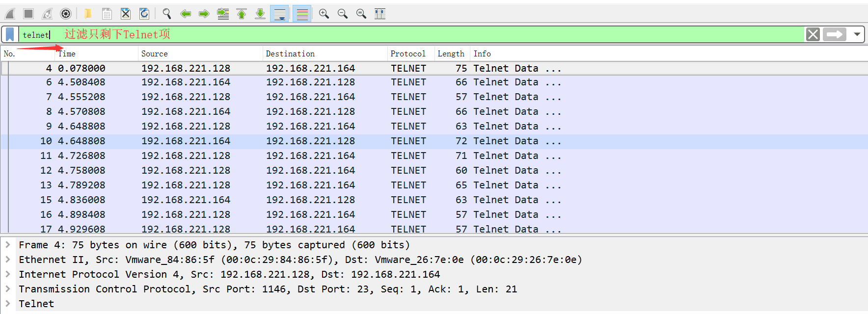Viewport: 868px width, 314px height.
Task: Close this capture file
Action: click(126, 14)
